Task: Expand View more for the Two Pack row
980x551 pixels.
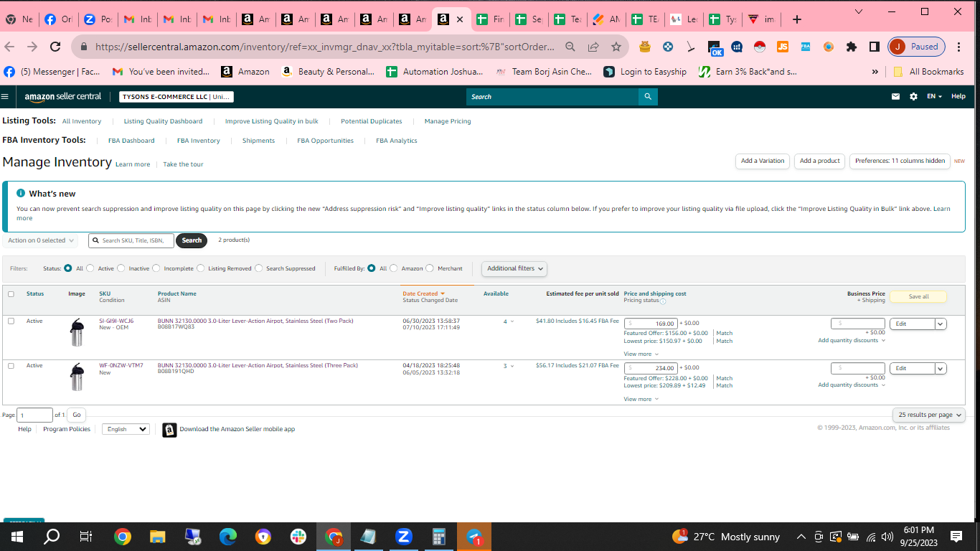Action: [x=641, y=354]
